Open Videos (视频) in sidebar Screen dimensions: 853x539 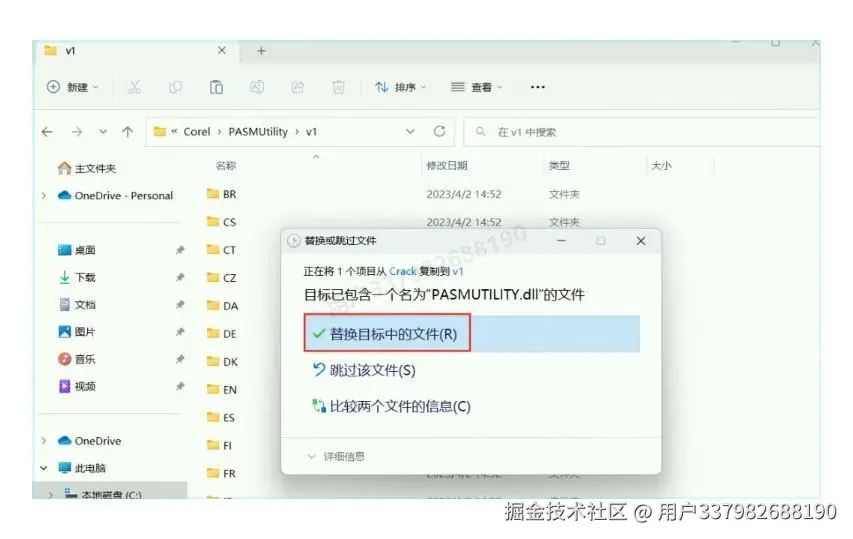pos(77,386)
